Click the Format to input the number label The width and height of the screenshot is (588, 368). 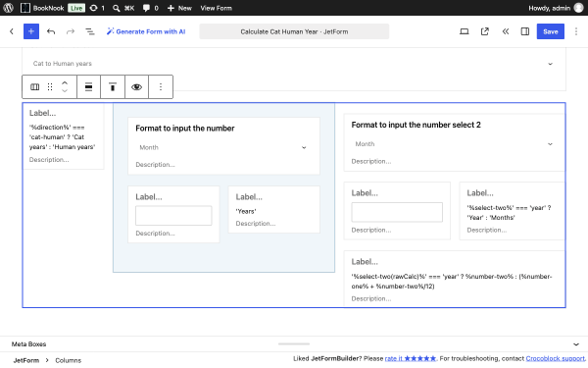pyautogui.click(x=185, y=129)
